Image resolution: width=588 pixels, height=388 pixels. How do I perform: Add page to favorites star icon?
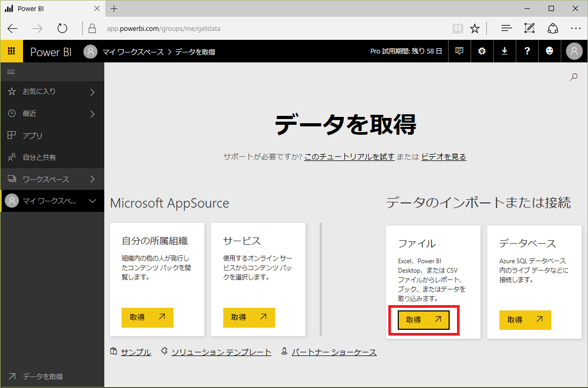pyautogui.click(x=475, y=28)
